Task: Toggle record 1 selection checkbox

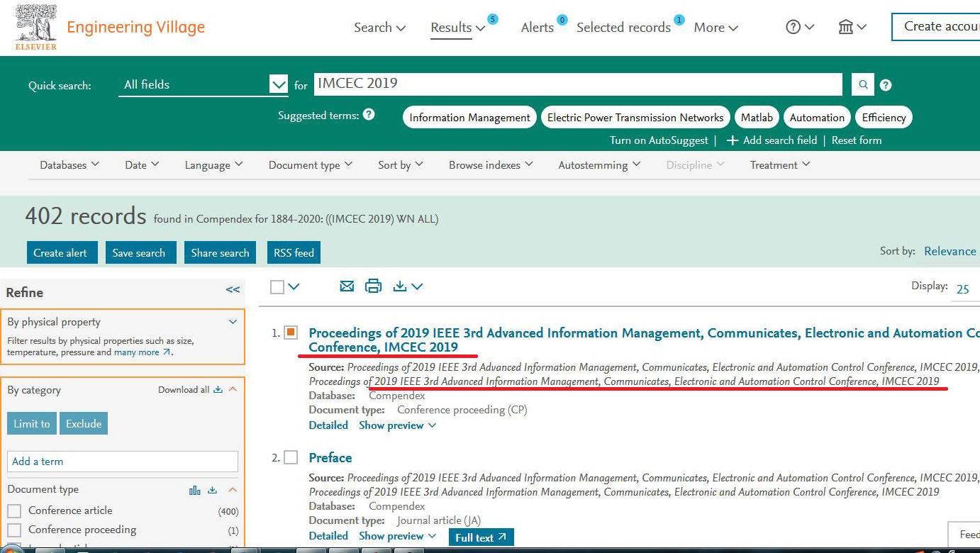Action: (291, 333)
